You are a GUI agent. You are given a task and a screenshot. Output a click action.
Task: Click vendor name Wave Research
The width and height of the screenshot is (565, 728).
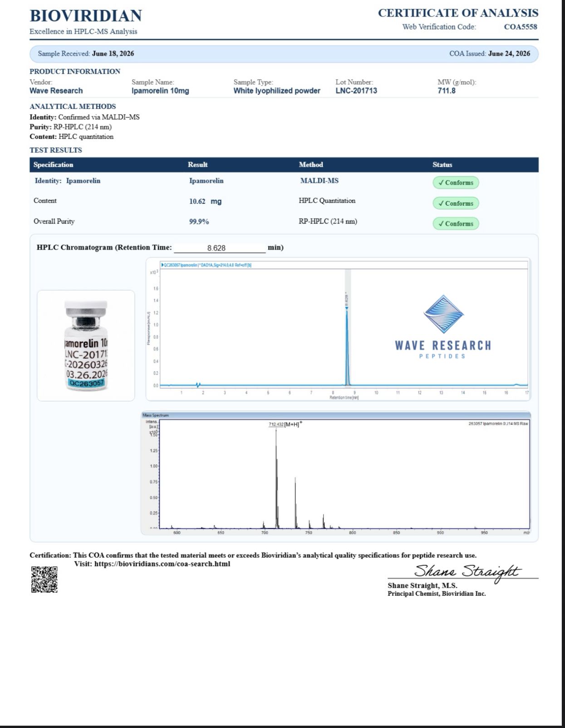coord(56,90)
